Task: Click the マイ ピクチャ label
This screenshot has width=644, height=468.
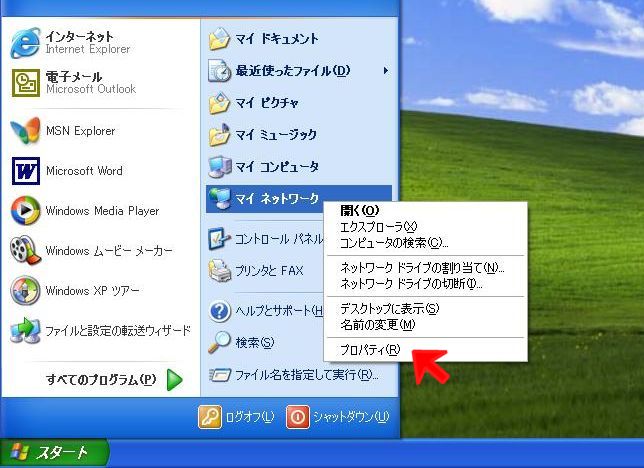Action: (267, 102)
